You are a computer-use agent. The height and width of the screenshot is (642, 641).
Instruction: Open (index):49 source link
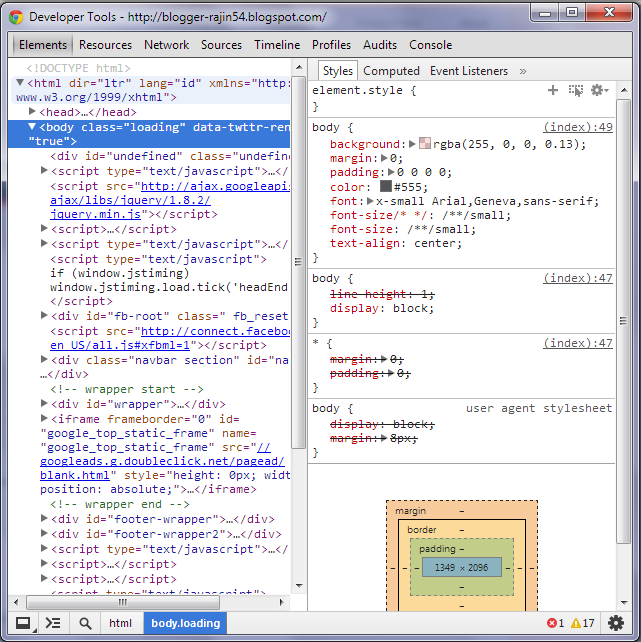click(578, 127)
